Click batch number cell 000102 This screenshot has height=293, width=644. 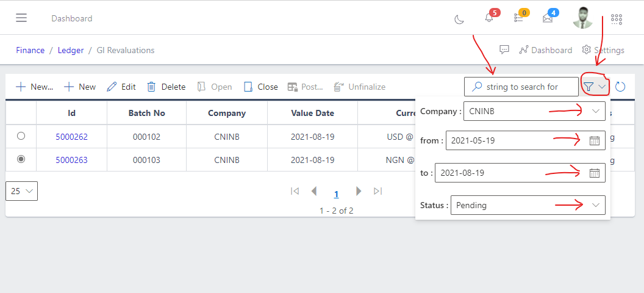(146, 137)
